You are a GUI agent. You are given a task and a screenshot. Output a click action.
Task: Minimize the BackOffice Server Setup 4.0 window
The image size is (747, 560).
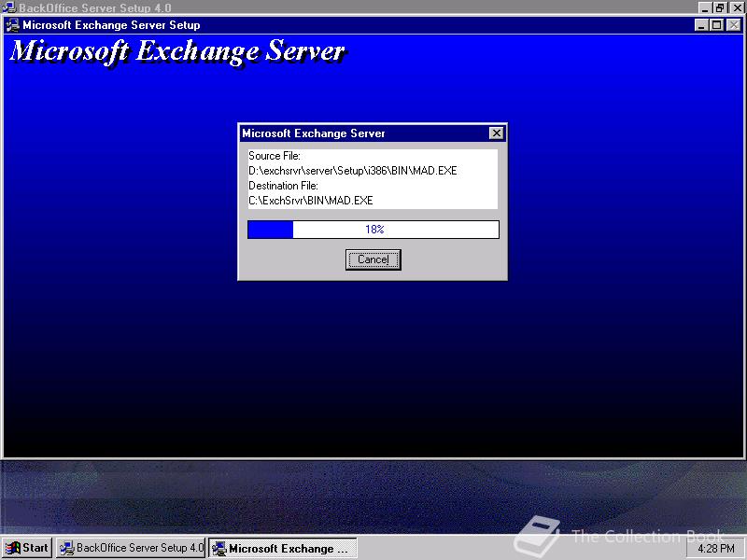point(705,7)
